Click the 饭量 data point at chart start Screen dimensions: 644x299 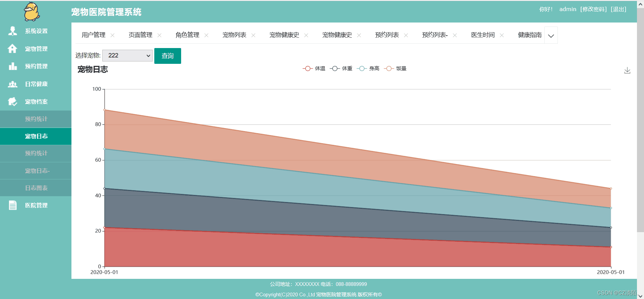(105, 110)
